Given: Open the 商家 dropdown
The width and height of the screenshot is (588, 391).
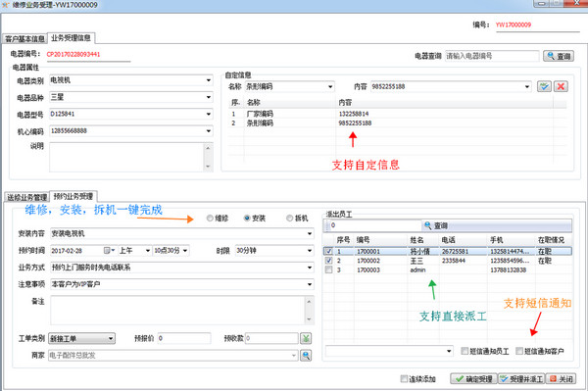Looking at the screenshot, I should [294, 356].
